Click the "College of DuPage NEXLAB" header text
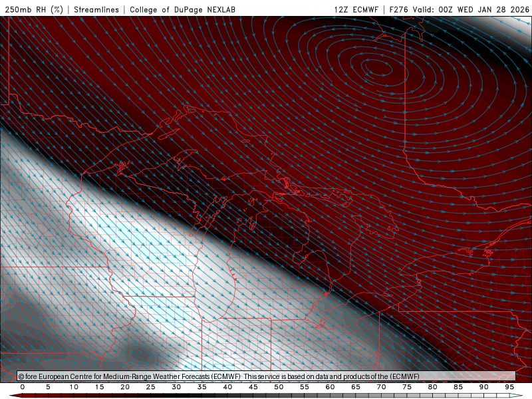Screen dimensions: 532x399 [x=182, y=9]
